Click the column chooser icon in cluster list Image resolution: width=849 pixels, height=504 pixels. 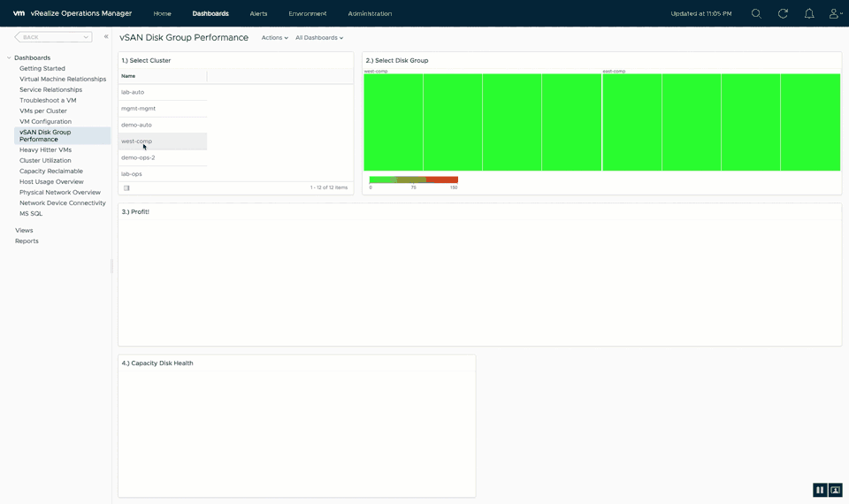pos(126,187)
